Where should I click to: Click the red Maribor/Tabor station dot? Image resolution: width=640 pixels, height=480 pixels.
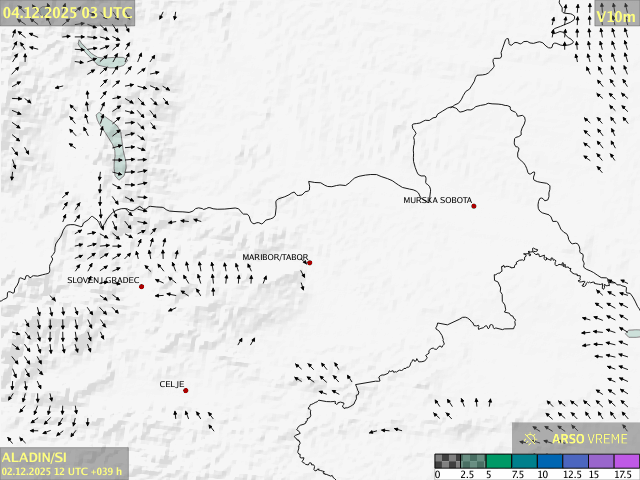310,263
